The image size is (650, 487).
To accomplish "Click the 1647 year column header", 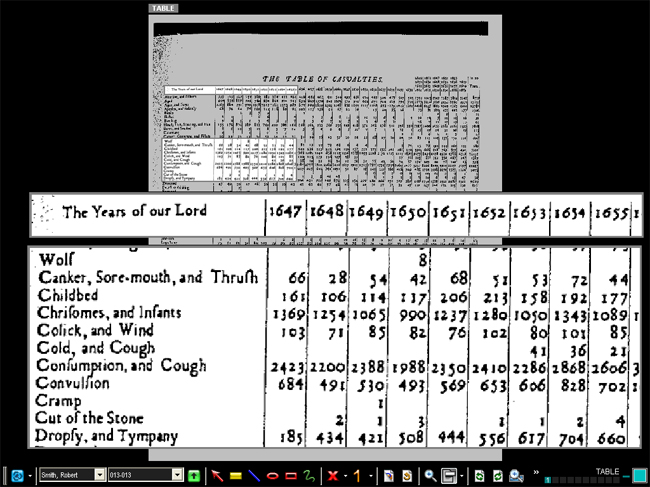I will pyautogui.click(x=285, y=212).
